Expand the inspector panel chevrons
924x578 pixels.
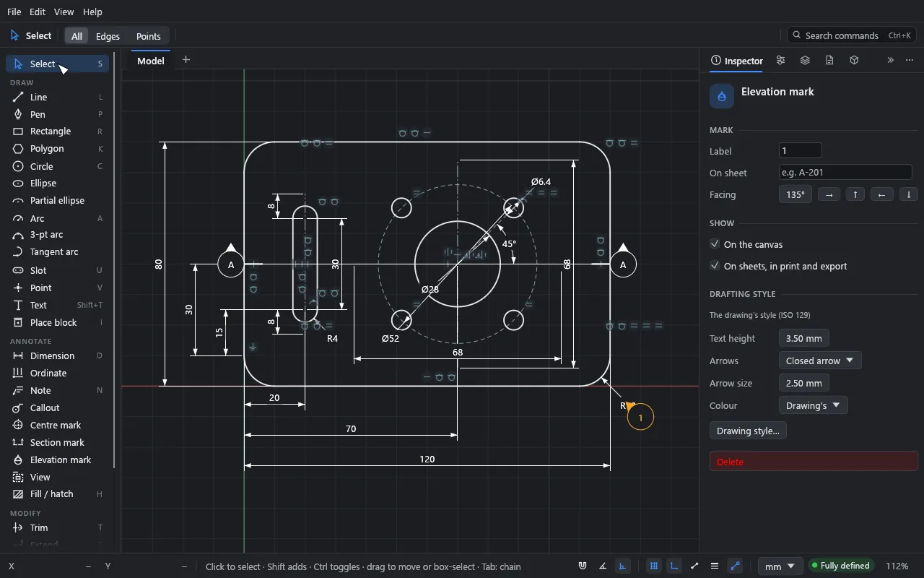coord(891,61)
